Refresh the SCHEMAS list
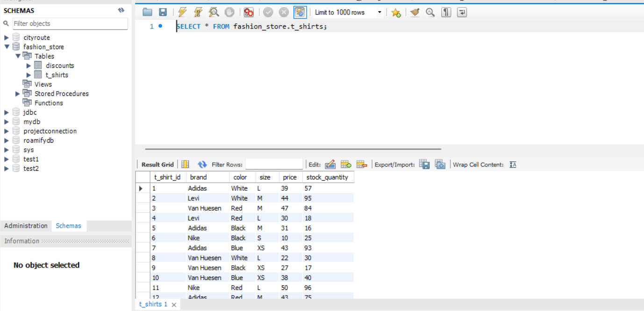 pyautogui.click(x=121, y=10)
